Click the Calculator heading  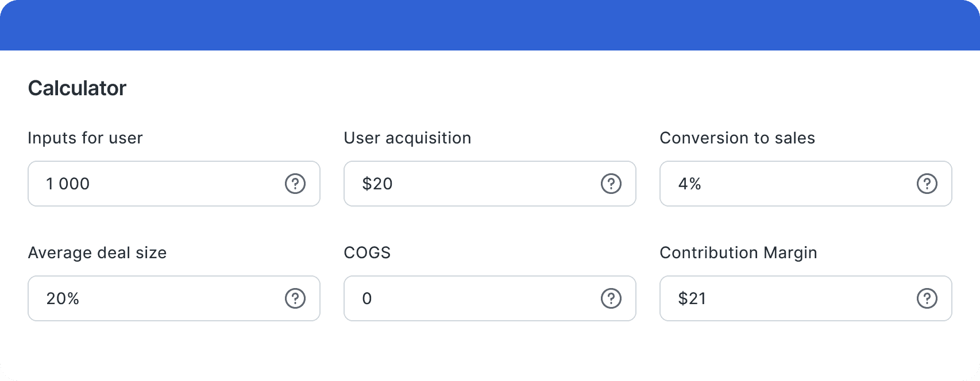tap(77, 88)
